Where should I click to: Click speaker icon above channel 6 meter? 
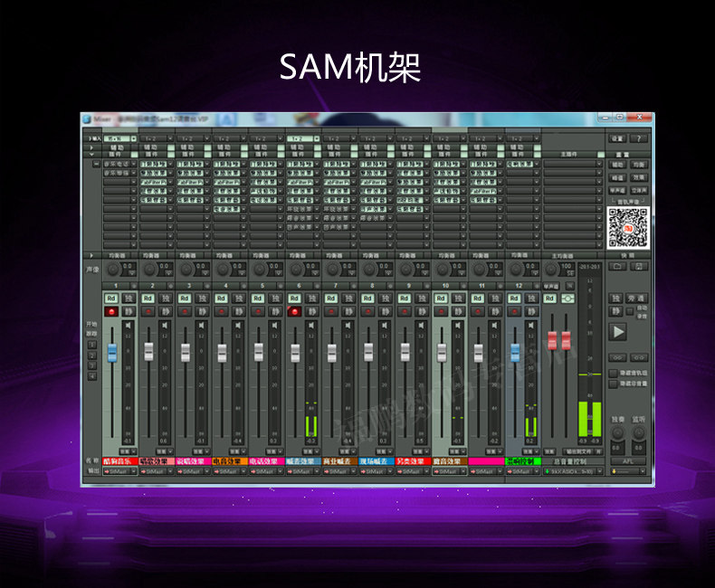click(311, 325)
